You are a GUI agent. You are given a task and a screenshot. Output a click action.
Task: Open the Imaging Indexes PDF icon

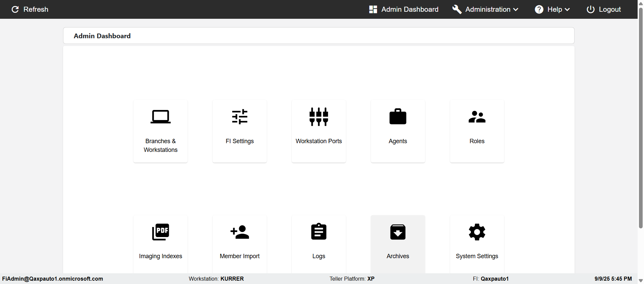click(x=161, y=232)
